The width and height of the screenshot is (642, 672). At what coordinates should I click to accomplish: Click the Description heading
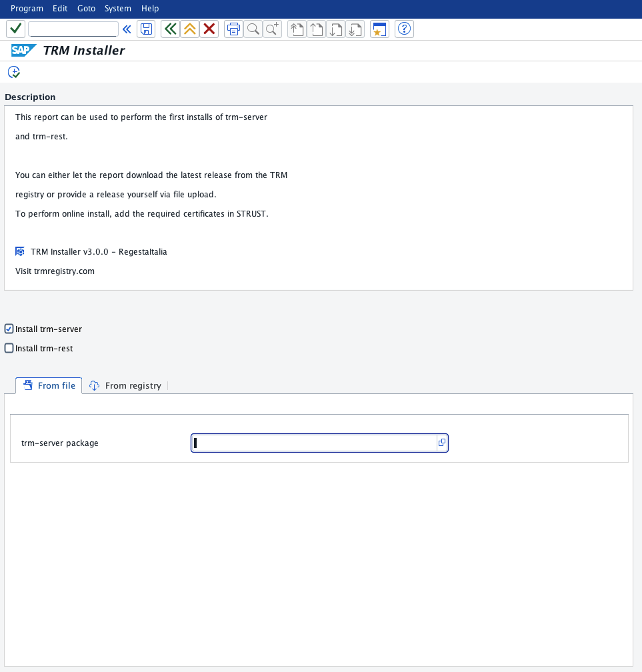click(x=30, y=97)
